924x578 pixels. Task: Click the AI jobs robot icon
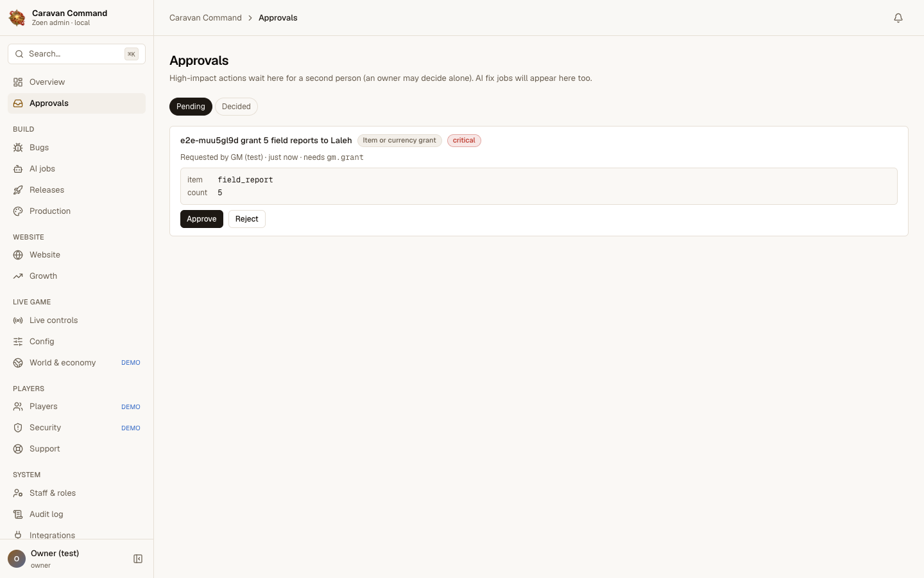point(18,169)
